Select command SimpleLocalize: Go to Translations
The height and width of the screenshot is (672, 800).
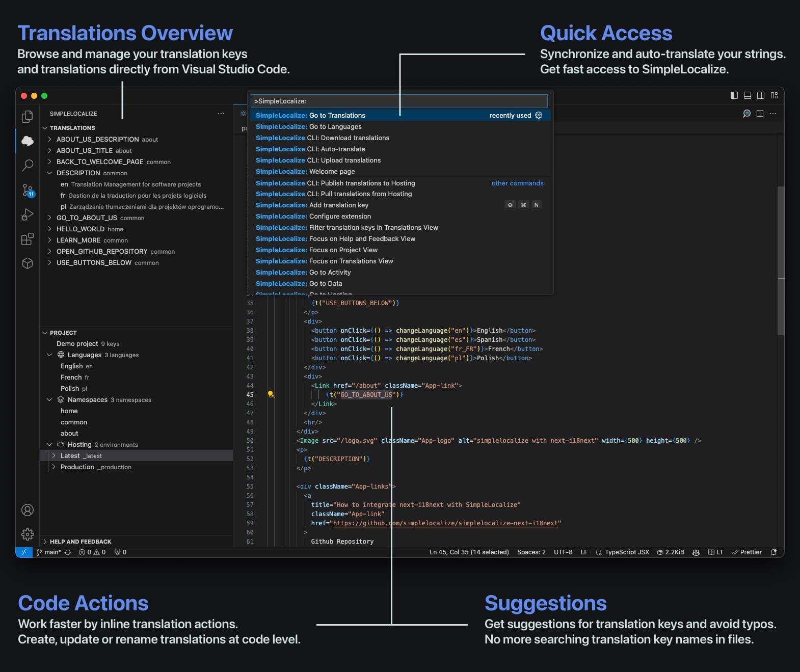tap(400, 116)
